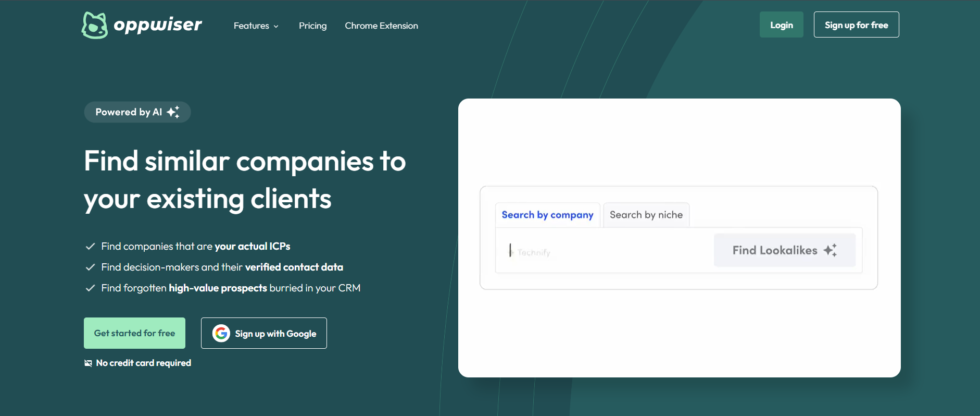
Task: Open the Pricing page
Action: [312, 26]
